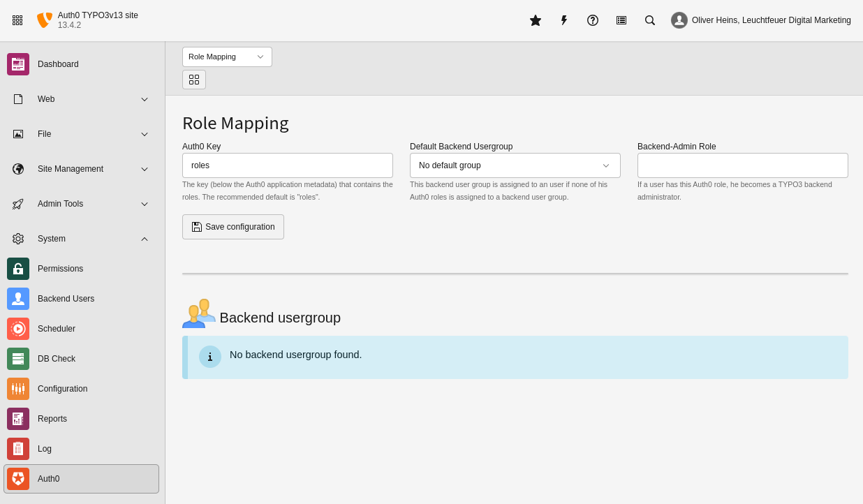The image size is (863, 504).
Task: Focus the Auth0 Key input field
Action: point(288,165)
